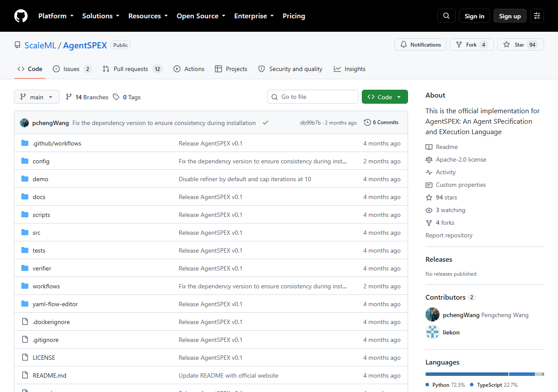Click the Custom properties icon
558x392 pixels.
[429, 185]
